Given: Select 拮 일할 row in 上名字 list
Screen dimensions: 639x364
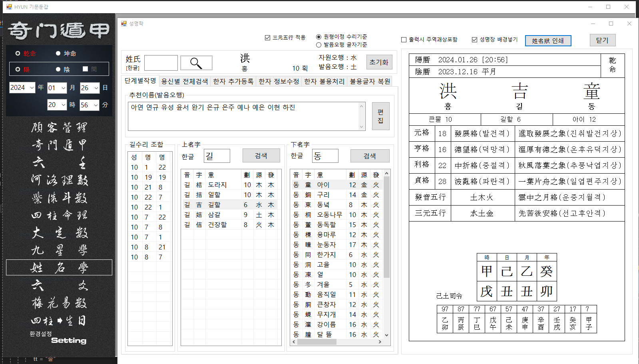Looking at the screenshot, I should click(229, 195).
